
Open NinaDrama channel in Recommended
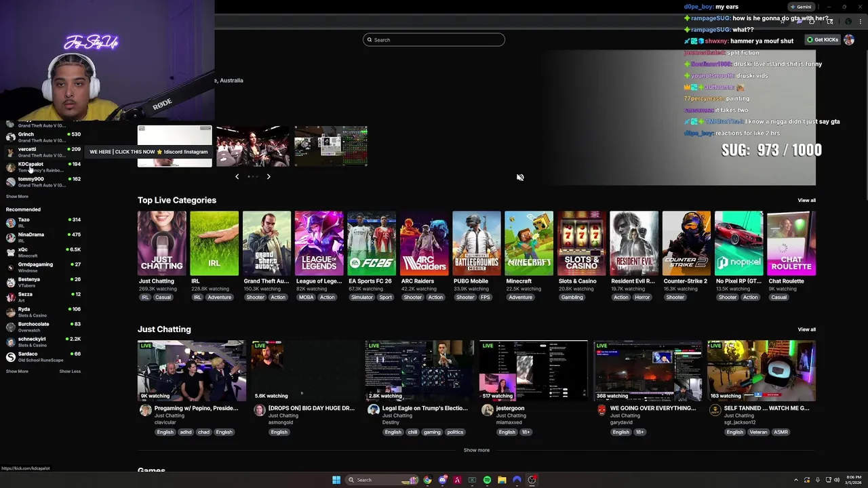(43, 237)
